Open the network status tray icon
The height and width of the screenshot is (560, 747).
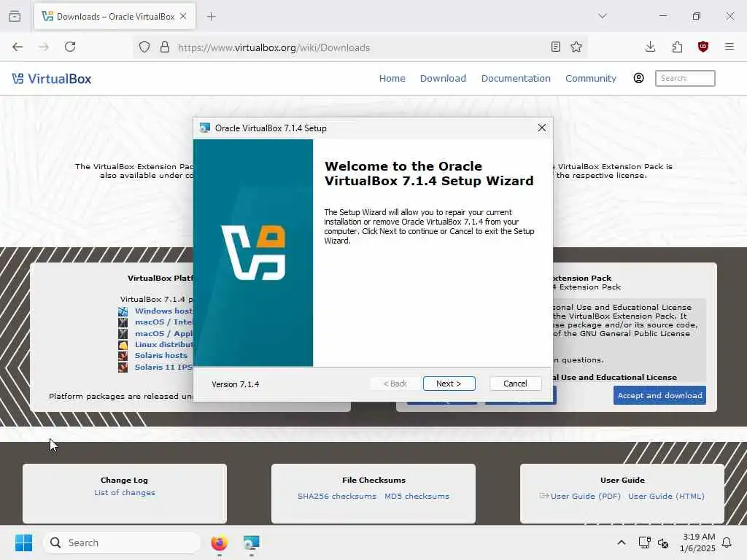[644, 542]
